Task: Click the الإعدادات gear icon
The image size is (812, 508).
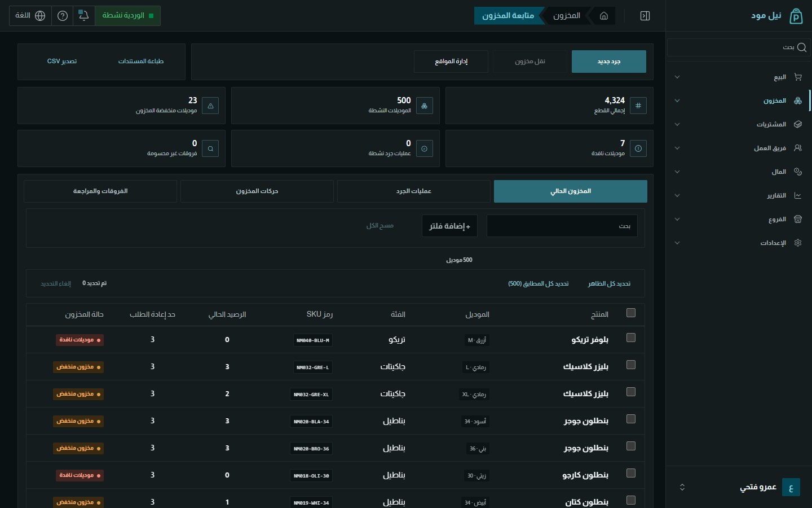Action: pyautogui.click(x=798, y=243)
